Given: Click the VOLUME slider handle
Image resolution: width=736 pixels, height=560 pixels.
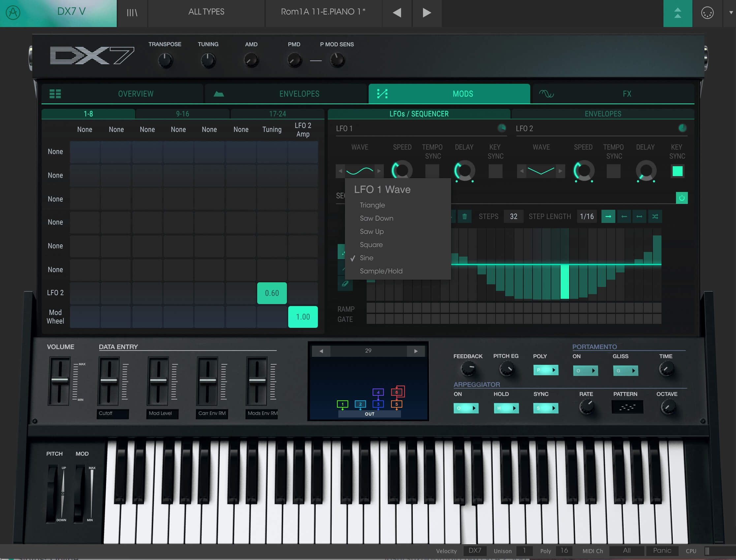Looking at the screenshot, I should [60, 380].
